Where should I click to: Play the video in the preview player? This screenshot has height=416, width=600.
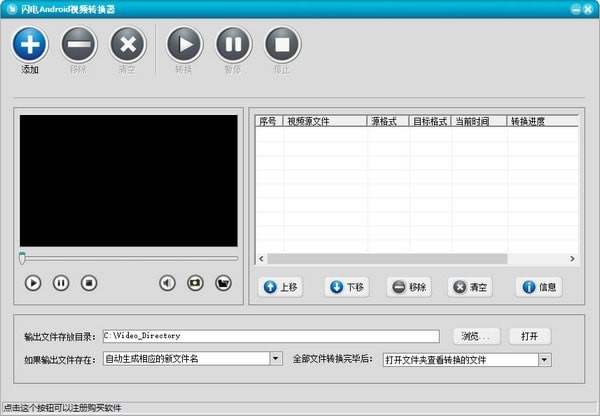(33, 283)
